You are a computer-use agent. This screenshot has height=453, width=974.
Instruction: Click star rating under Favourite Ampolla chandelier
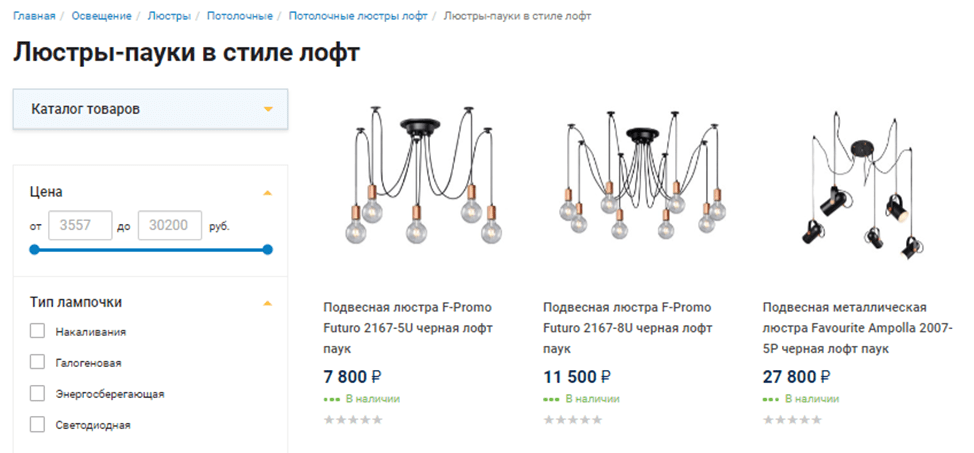(791, 420)
